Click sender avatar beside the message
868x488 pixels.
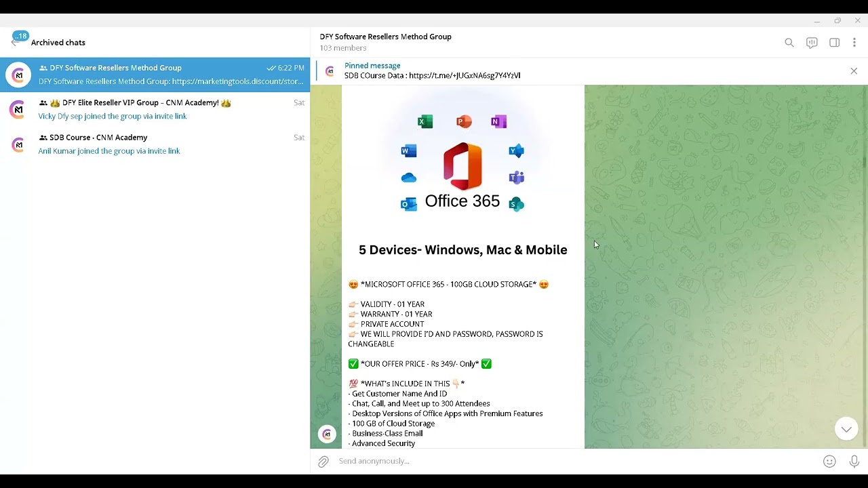328,434
